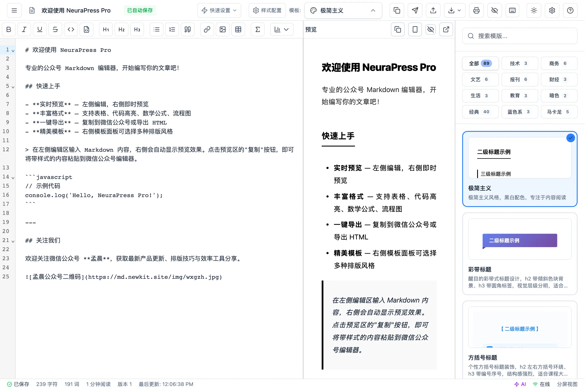
Task: Insert H2 heading
Action: pyautogui.click(x=122, y=30)
